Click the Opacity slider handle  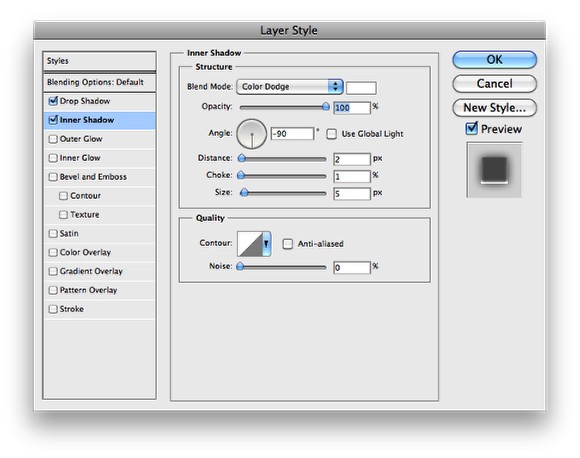point(326,107)
